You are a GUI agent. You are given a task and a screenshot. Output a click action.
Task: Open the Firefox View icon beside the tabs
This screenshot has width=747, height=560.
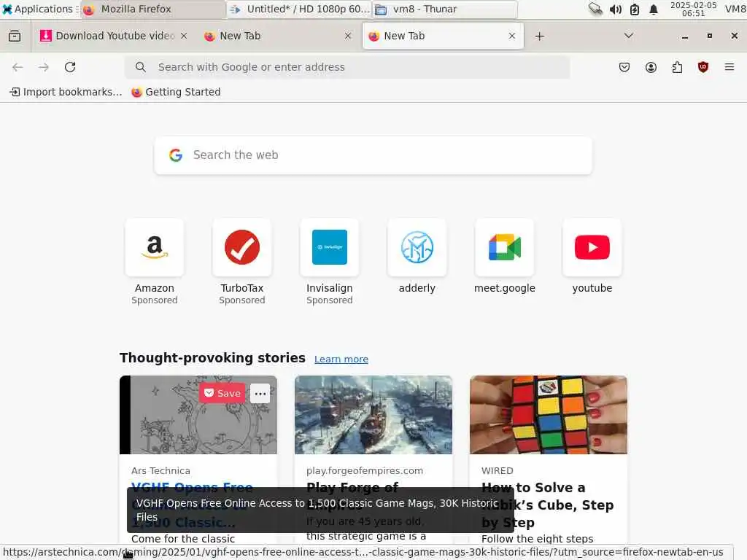[x=15, y=36]
